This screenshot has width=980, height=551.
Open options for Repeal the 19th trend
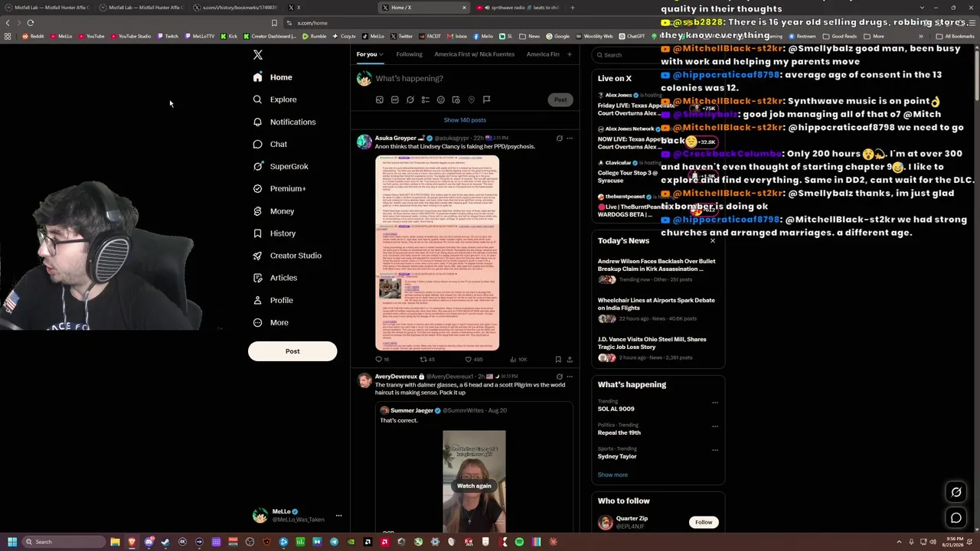coord(715,426)
